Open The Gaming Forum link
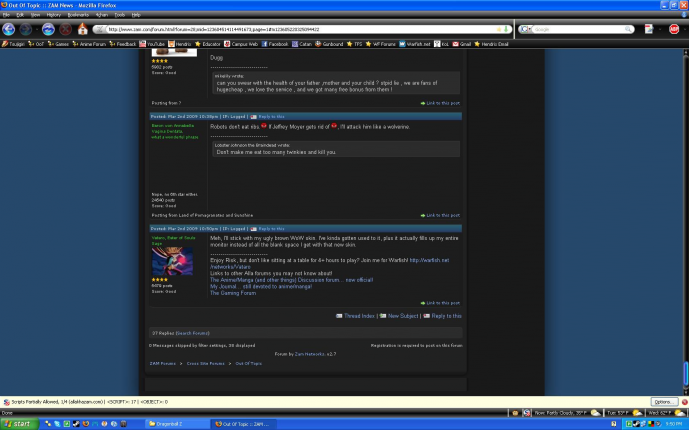The width and height of the screenshot is (689, 430). pos(233,293)
